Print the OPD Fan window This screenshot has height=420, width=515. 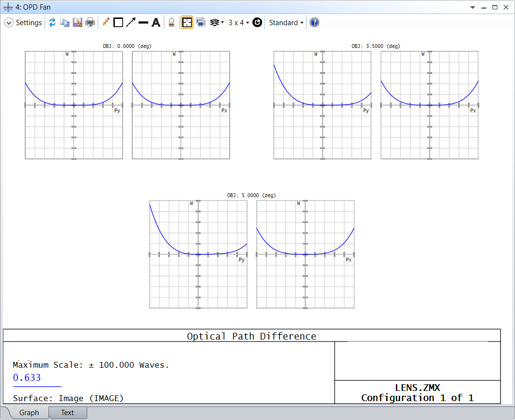tap(90, 22)
